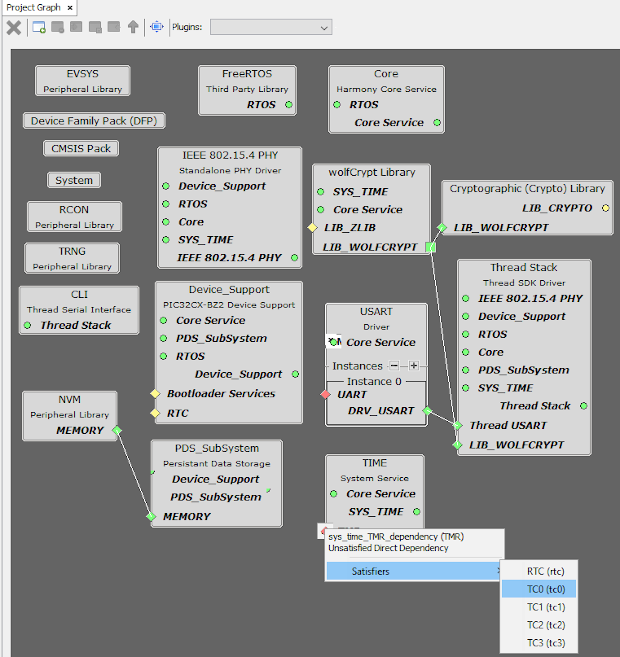The image size is (620, 657).
Task: Click the yellow LIB_ZLIB dependency diamond
Action: (x=312, y=228)
